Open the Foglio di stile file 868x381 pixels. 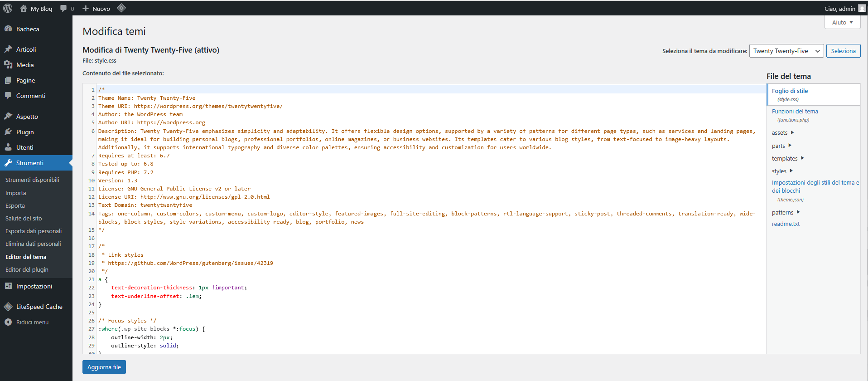(790, 91)
